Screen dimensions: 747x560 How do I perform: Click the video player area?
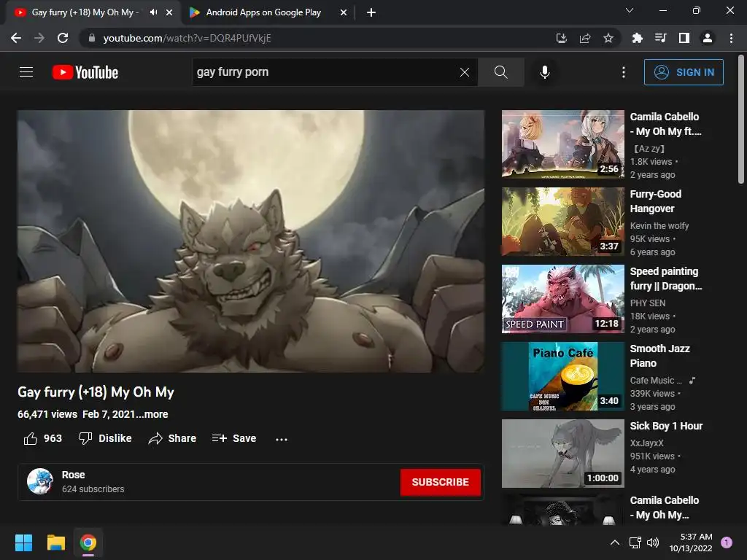click(251, 241)
